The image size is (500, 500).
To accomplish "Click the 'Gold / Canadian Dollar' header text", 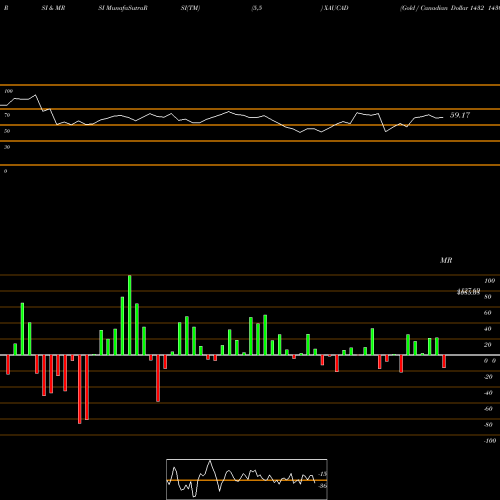I will click(433, 8).
